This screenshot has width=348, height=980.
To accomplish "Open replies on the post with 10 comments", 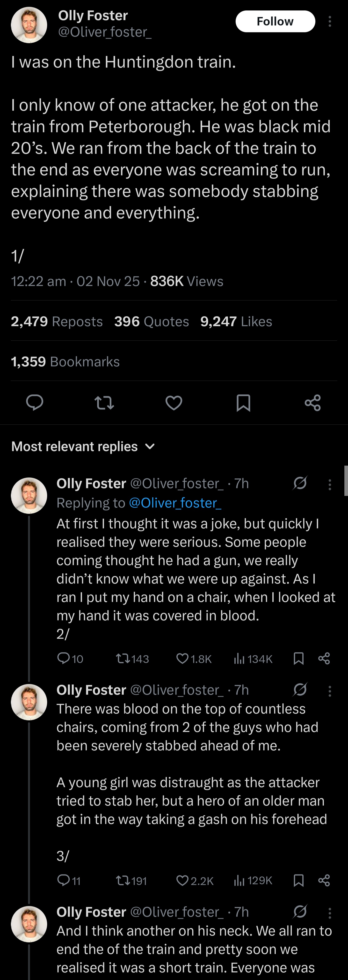I will (63, 658).
